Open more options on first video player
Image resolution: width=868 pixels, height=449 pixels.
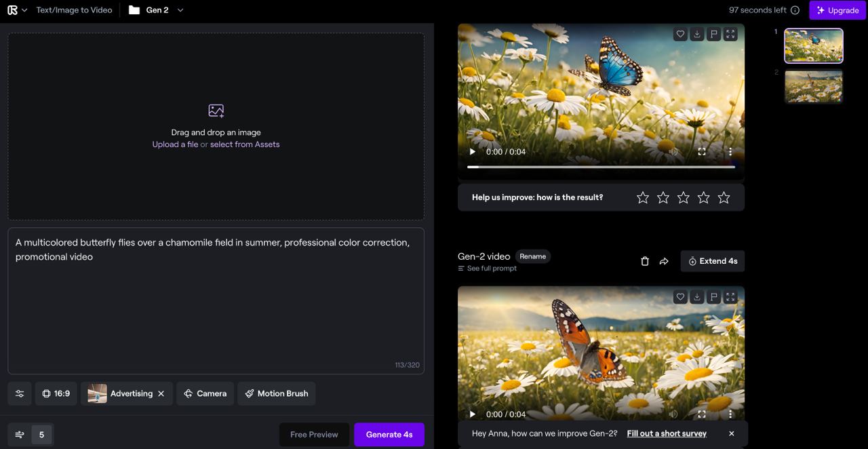(x=730, y=152)
